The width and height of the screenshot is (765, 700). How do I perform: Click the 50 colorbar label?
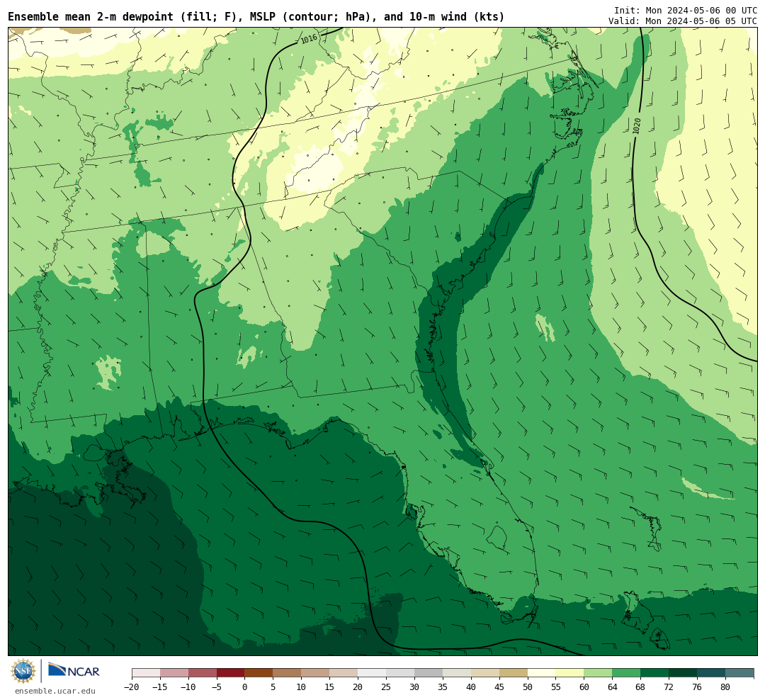528,687
